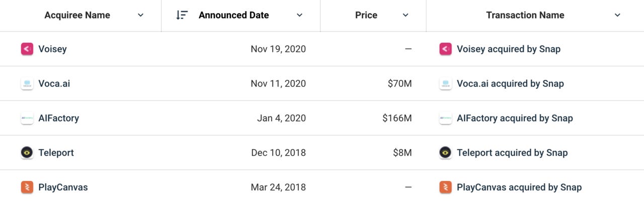This screenshot has width=644, height=204.
Task: Open the AIFactory acquiree link
Action: point(59,118)
